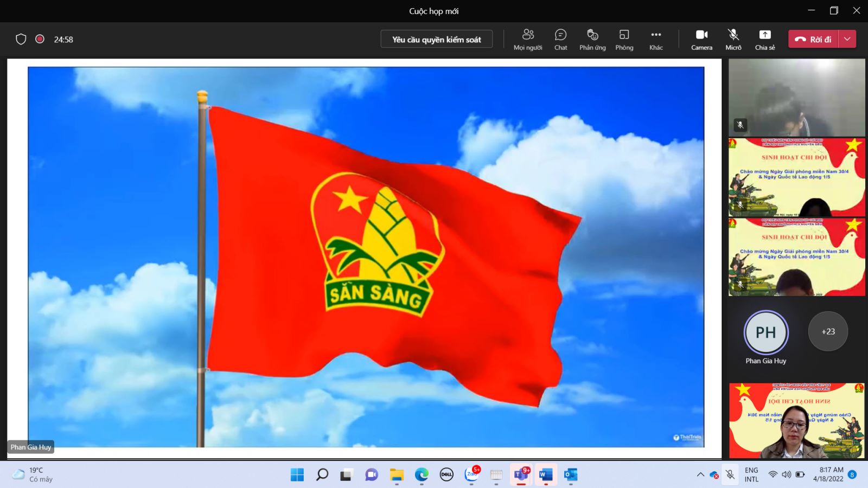This screenshot has height=488, width=868.
Task: Switch the ENG INTL input language
Action: pyautogui.click(x=751, y=475)
